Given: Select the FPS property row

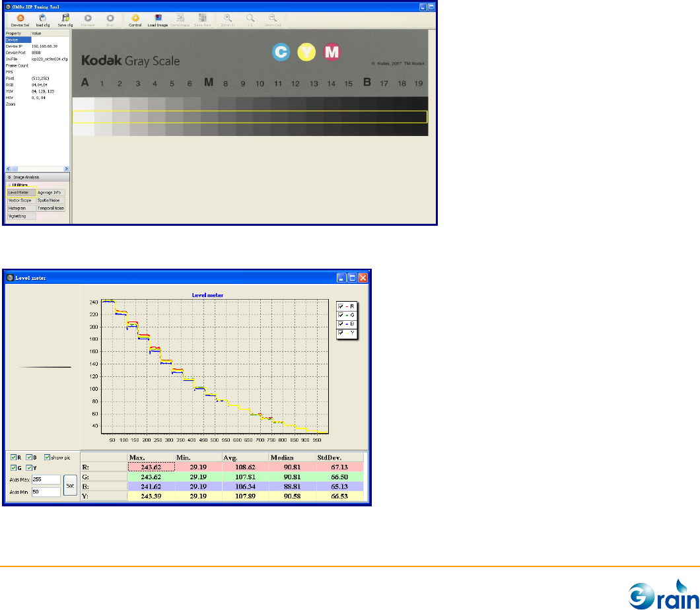Looking at the screenshot, I should 37,72.
